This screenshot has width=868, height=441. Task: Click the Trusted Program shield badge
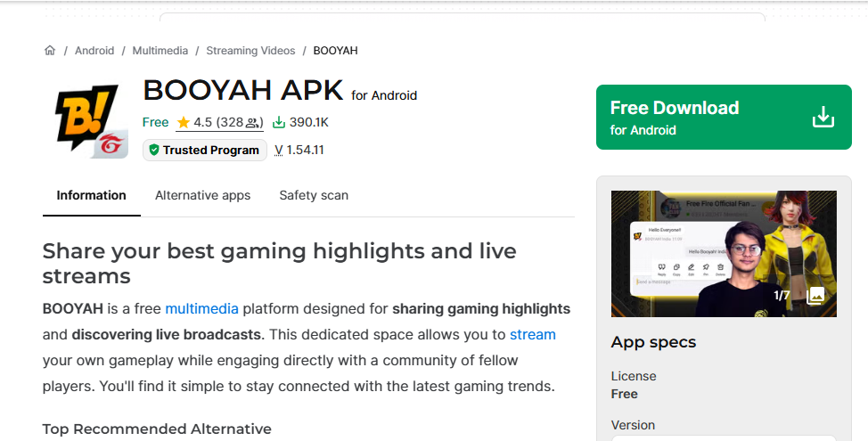[x=205, y=151]
